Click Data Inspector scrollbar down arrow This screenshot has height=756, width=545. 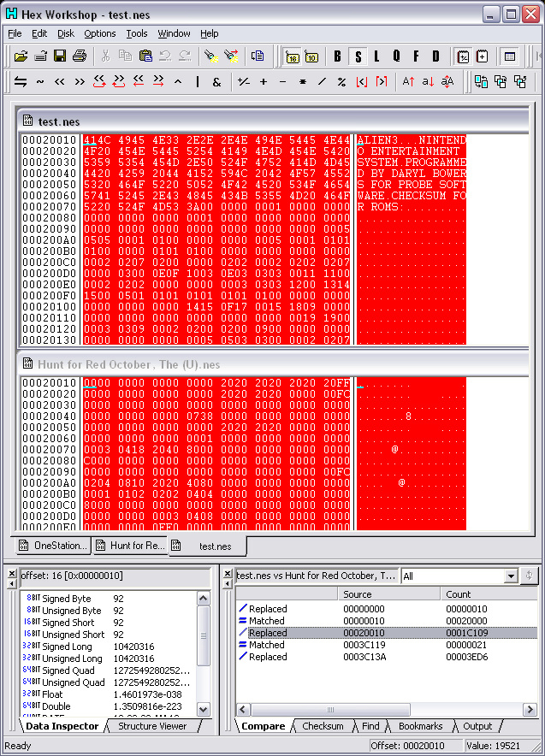pyautogui.click(x=204, y=709)
